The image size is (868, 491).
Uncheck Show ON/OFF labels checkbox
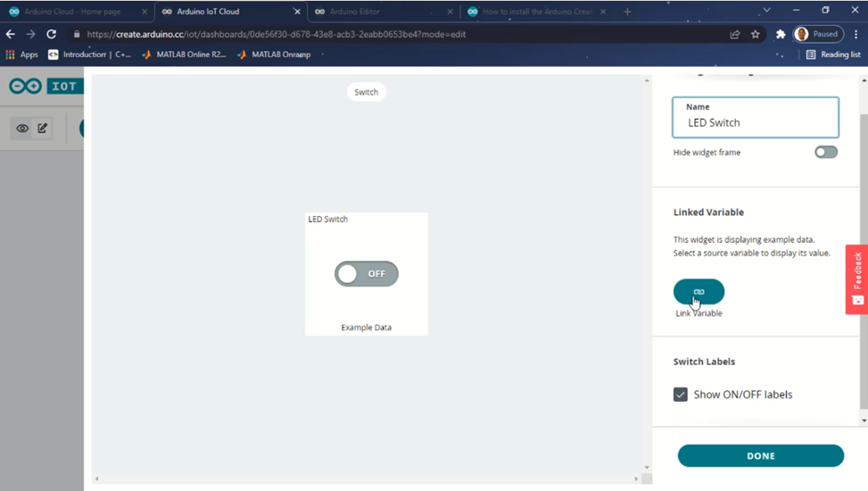point(681,395)
